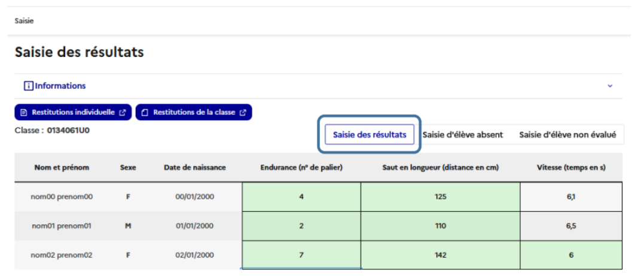This screenshot has height=276, width=644.
Task: Select endurance cell 7 for nom02 prenom02
Action: click(x=301, y=255)
